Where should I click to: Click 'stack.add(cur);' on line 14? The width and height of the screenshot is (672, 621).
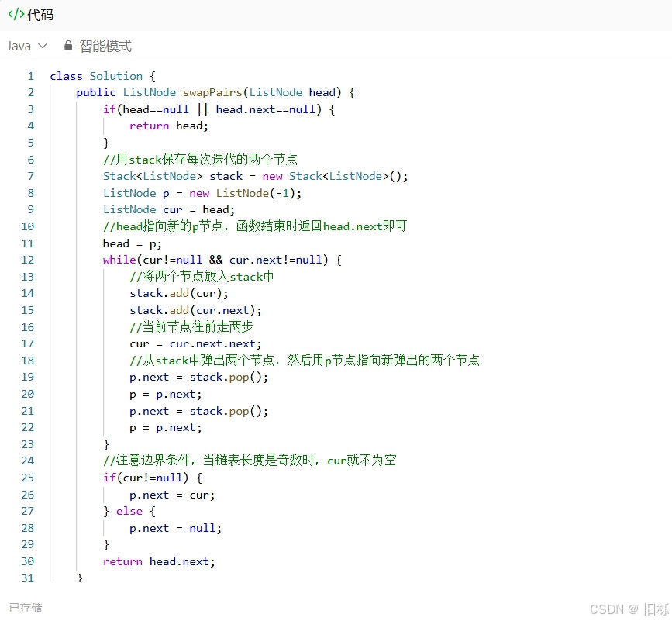tap(179, 294)
